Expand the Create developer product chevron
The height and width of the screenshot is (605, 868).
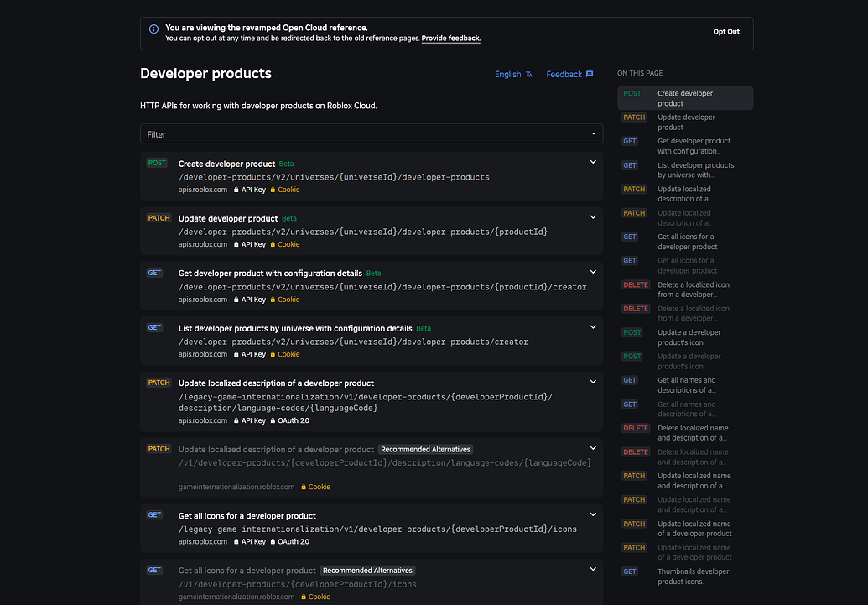point(593,162)
